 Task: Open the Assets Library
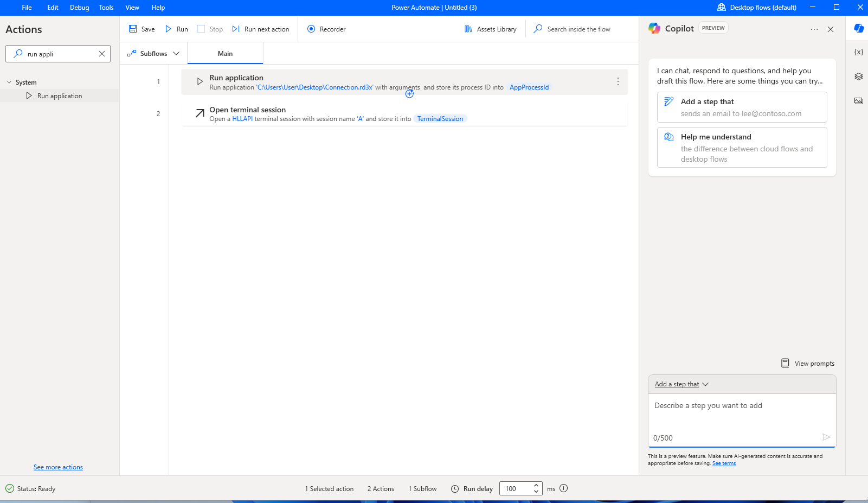pos(491,29)
